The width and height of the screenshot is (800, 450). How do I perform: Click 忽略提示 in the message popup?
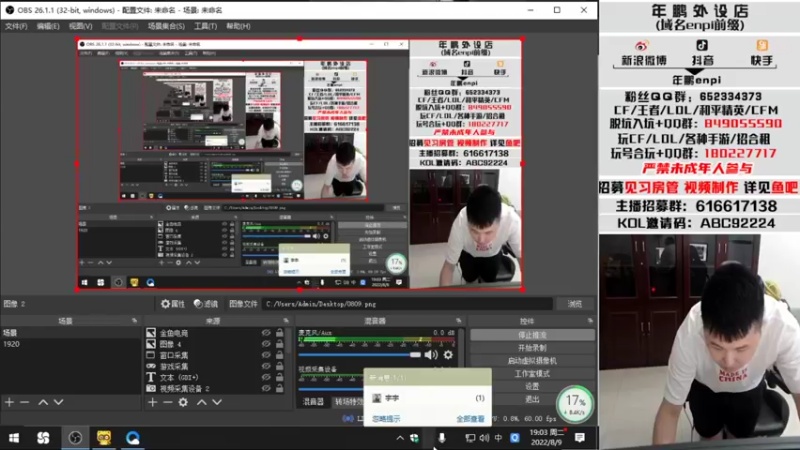386,419
